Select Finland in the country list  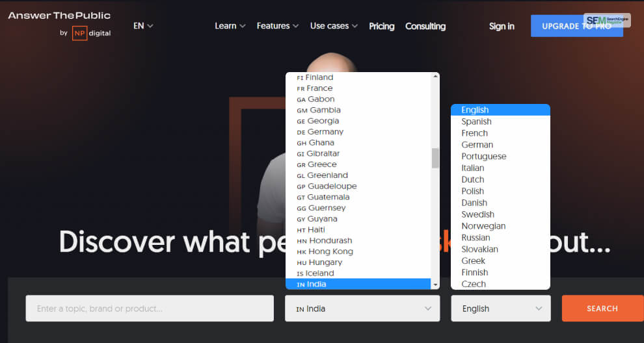[358, 77]
